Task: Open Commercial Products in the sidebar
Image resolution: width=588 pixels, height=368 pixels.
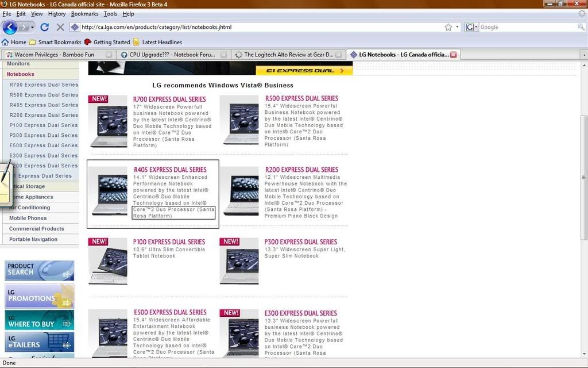Action: coord(37,228)
